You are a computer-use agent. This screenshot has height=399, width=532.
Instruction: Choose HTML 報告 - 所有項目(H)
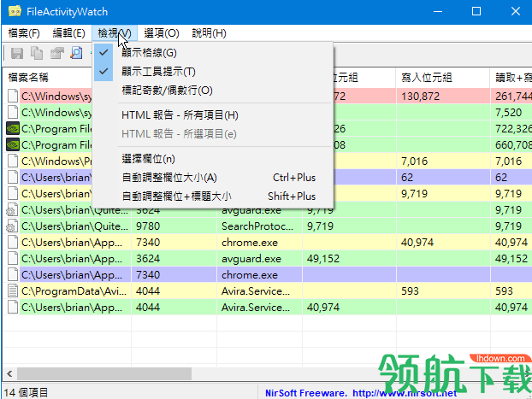click(x=213, y=115)
